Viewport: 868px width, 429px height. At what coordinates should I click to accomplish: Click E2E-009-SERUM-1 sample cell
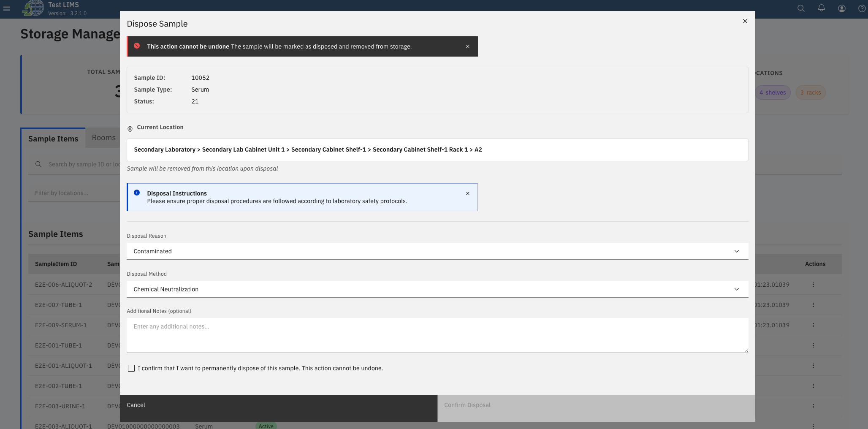tap(61, 325)
